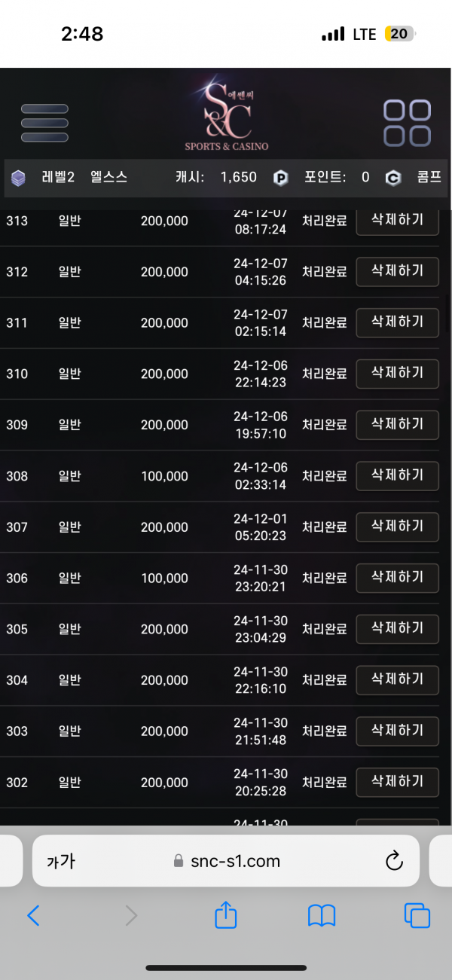Viewport: 452px width, 980px height.
Task: Delete entry 302 with 삭제하기
Action: (397, 782)
